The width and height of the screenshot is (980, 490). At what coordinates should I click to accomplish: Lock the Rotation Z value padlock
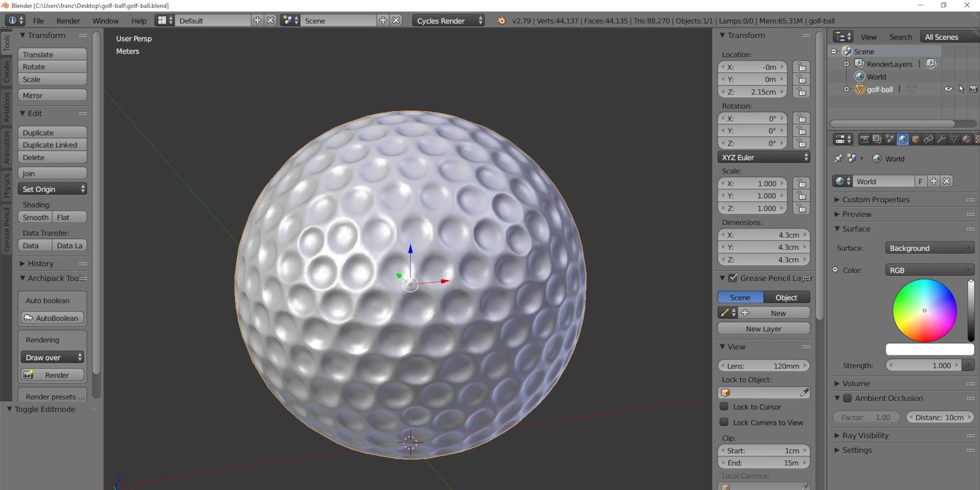click(x=801, y=143)
